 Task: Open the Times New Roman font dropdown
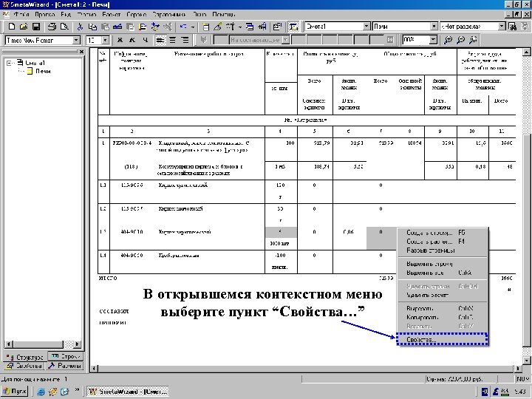coord(76,40)
